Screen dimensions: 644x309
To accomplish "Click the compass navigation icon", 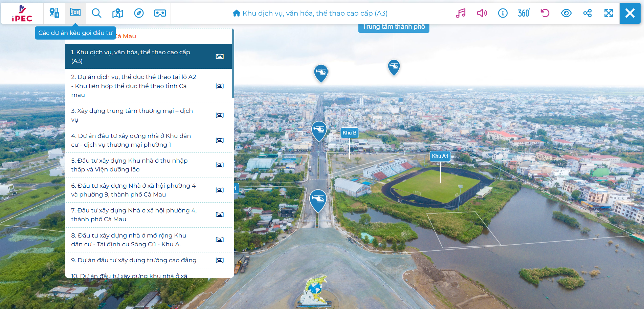I will point(139,13).
